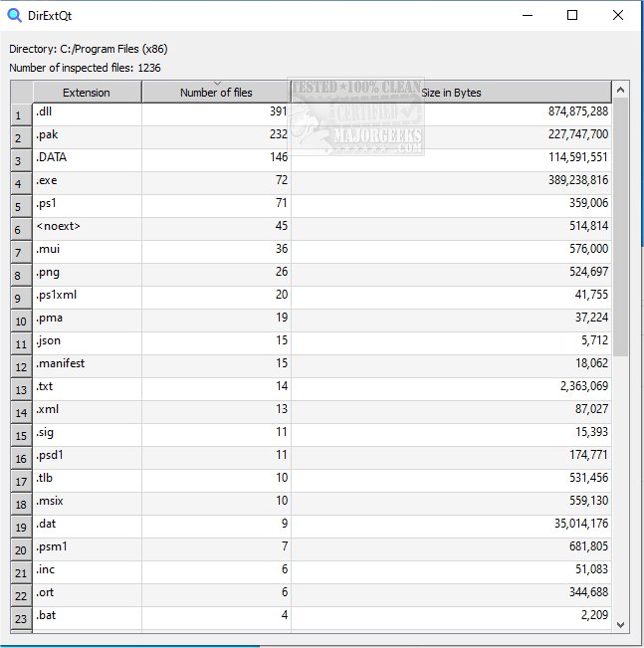This screenshot has width=644, height=648.
Task: Click the Number of inspected files label
Action: coord(85,68)
